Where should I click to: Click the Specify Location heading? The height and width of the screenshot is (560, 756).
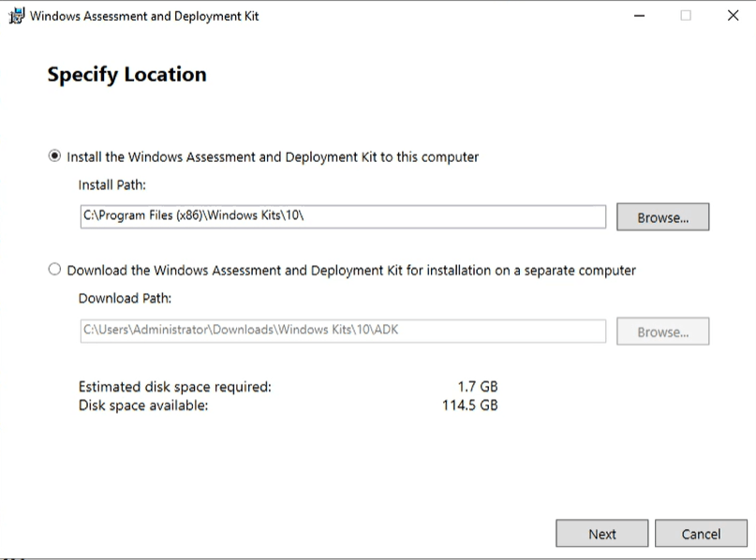126,75
